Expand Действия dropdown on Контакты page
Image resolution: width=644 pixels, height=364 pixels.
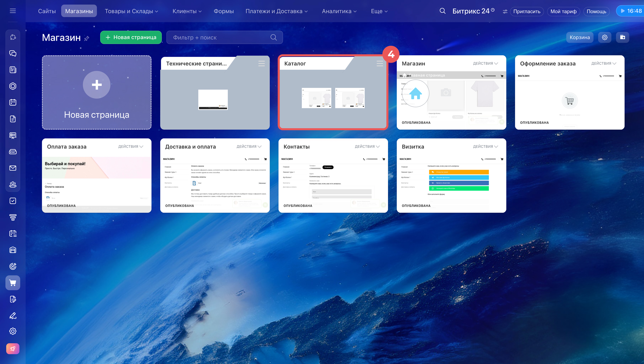click(x=367, y=146)
